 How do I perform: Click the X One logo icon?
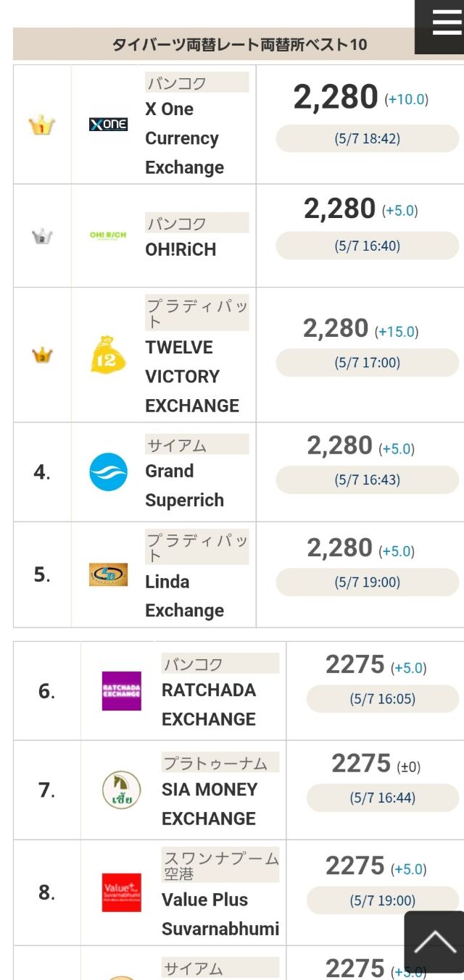tap(108, 125)
